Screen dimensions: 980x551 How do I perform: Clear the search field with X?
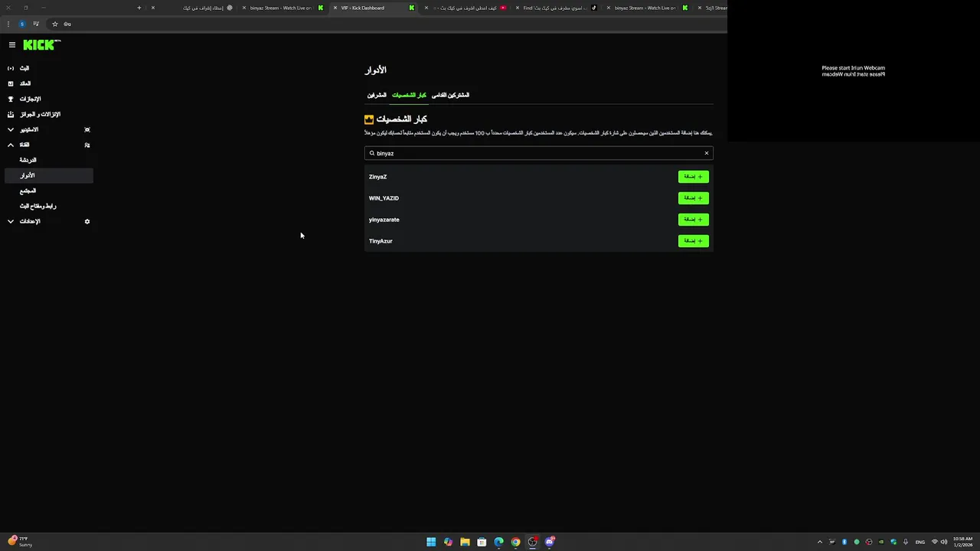click(707, 153)
